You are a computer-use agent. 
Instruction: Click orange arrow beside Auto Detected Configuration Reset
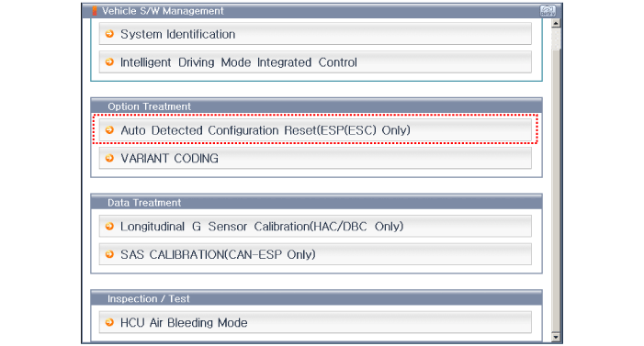click(x=109, y=130)
